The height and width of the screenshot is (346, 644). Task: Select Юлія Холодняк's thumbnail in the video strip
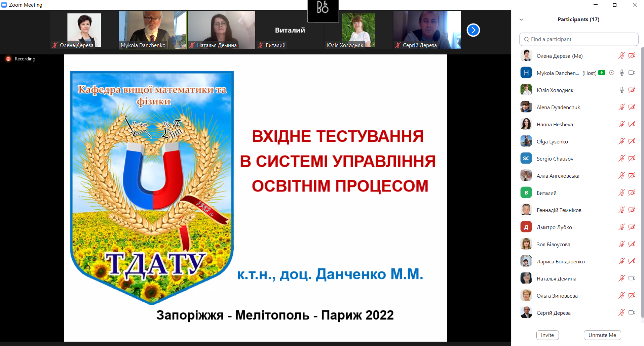[358, 30]
